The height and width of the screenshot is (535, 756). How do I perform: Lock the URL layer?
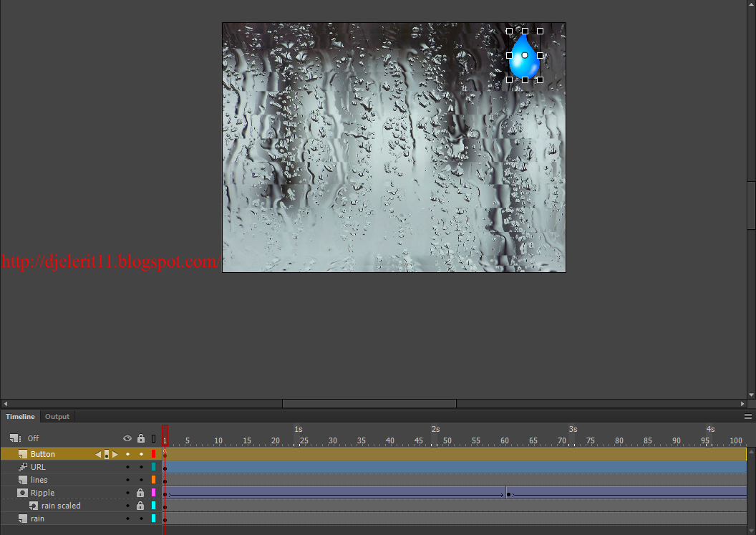coord(141,467)
